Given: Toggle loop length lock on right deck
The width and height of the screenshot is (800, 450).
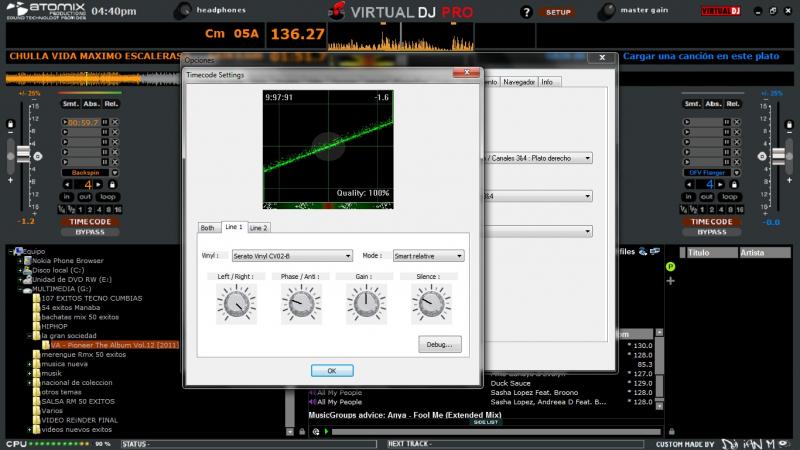Looking at the screenshot, I should tap(734, 185).
